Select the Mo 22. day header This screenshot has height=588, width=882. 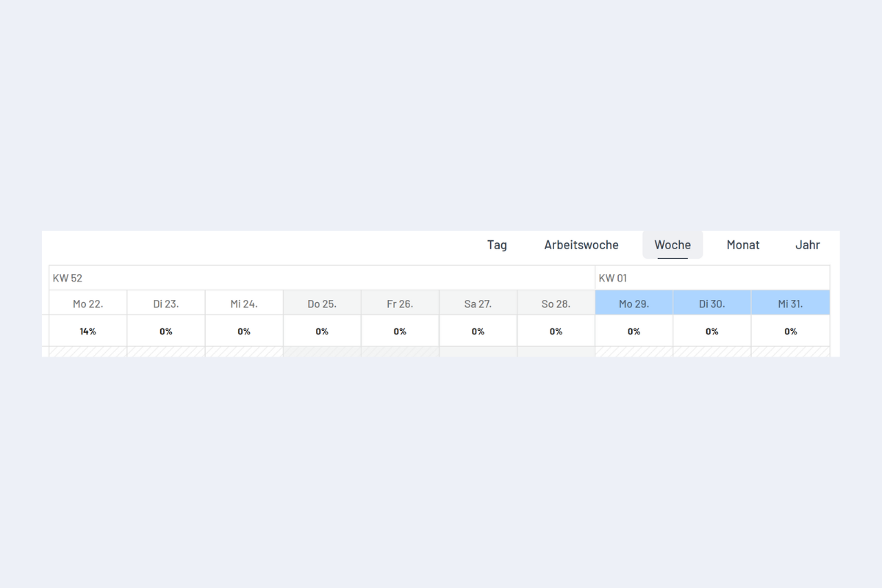tap(88, 304)
